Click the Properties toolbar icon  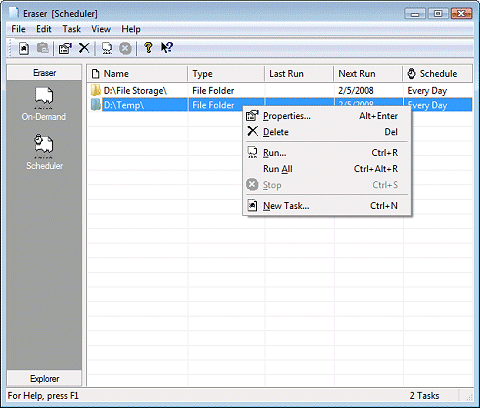(x=65, y=49)
